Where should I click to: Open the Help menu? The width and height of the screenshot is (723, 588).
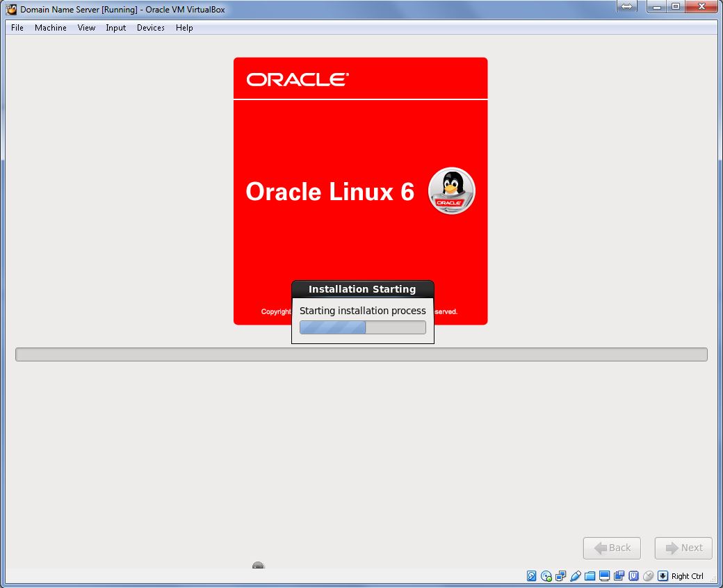pyautogui.click(x=184, y=28)
